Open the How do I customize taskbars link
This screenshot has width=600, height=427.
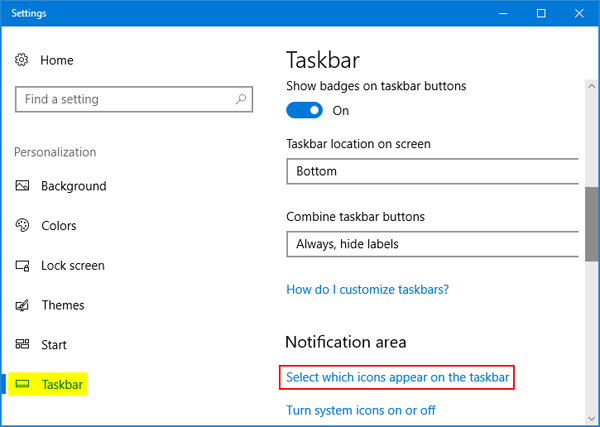[x=367, y=290]
